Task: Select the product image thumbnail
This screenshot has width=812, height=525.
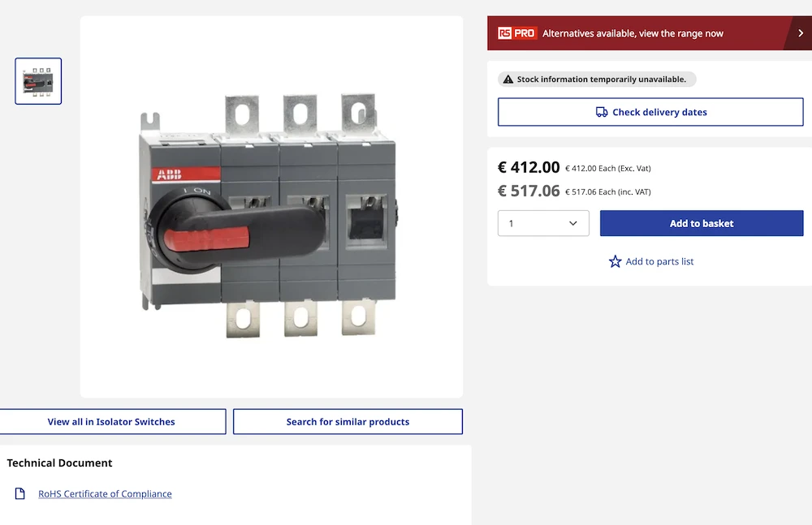Action: pyautogui.click(x=38, y=81)
